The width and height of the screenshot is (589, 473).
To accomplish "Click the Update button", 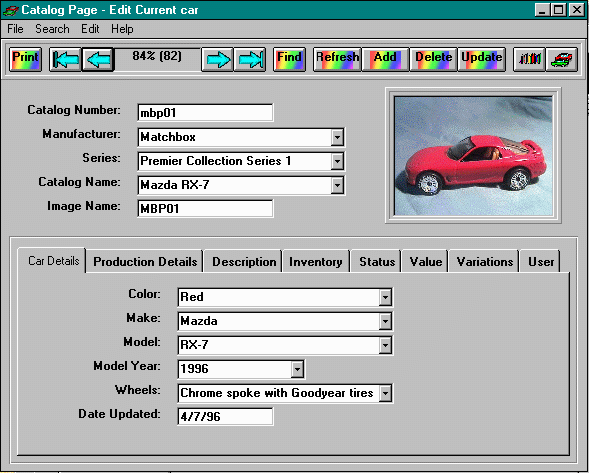I will (482, 59).
